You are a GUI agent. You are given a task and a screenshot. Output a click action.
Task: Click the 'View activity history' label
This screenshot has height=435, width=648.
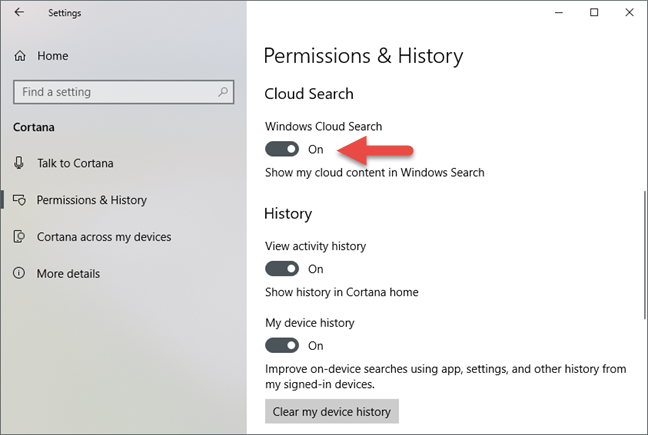pos(315,246)
